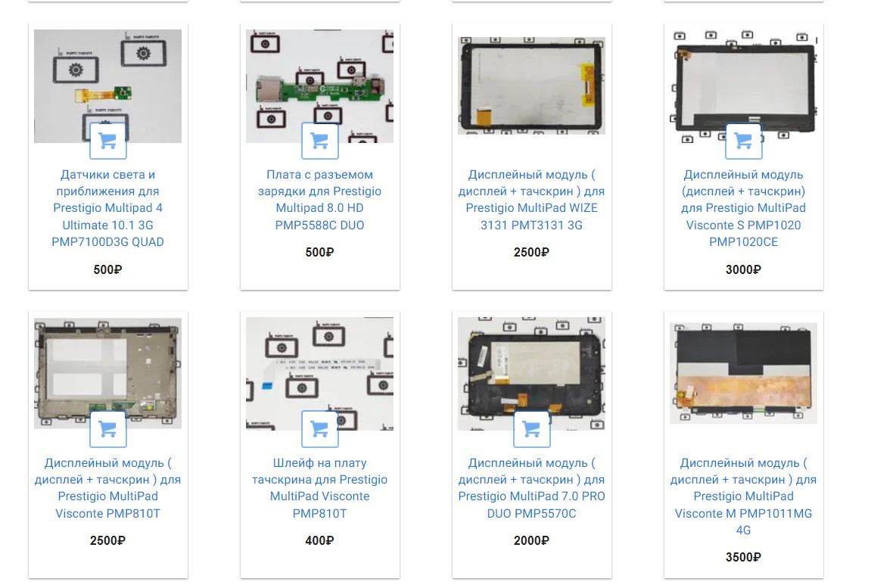
Task: Add Visconte PMP810T display module to cart
Action: coord(107,429)
